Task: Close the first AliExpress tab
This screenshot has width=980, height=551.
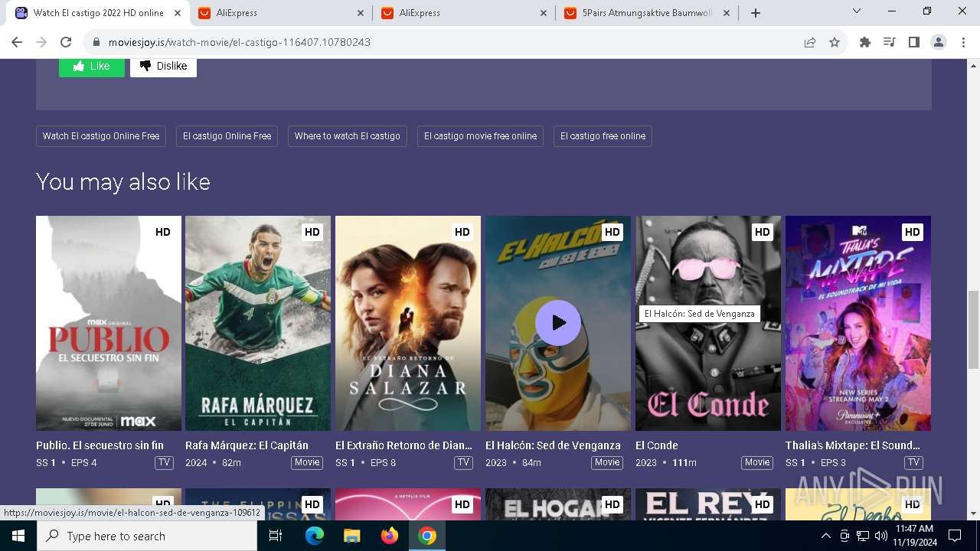Action: click(x=361, y=13)
